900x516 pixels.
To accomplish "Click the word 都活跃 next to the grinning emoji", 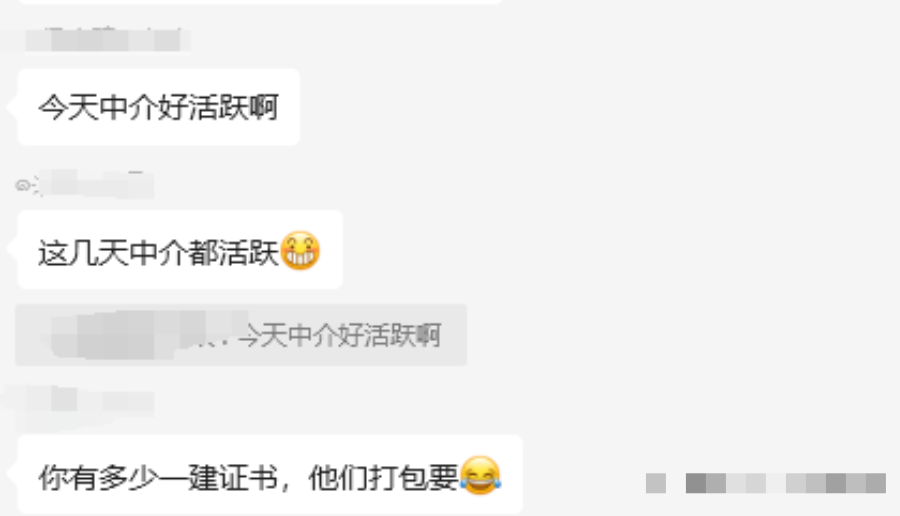I will (234, 253).
